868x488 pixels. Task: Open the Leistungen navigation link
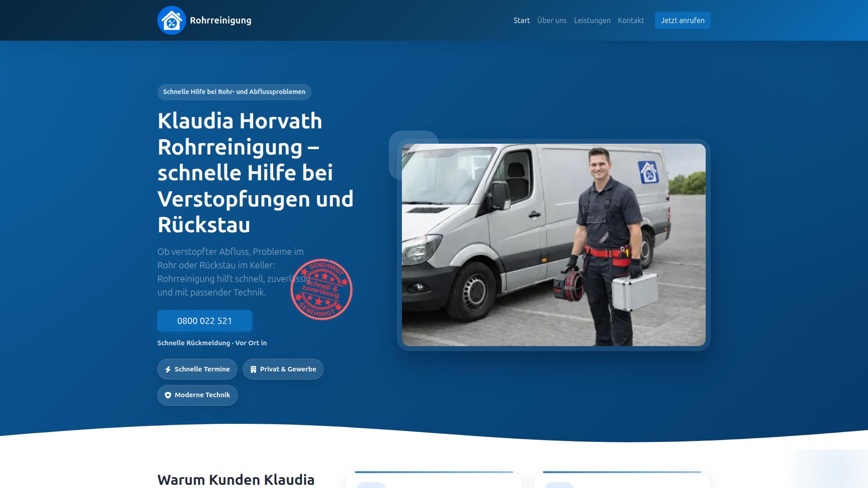click(x=592, y=20)
